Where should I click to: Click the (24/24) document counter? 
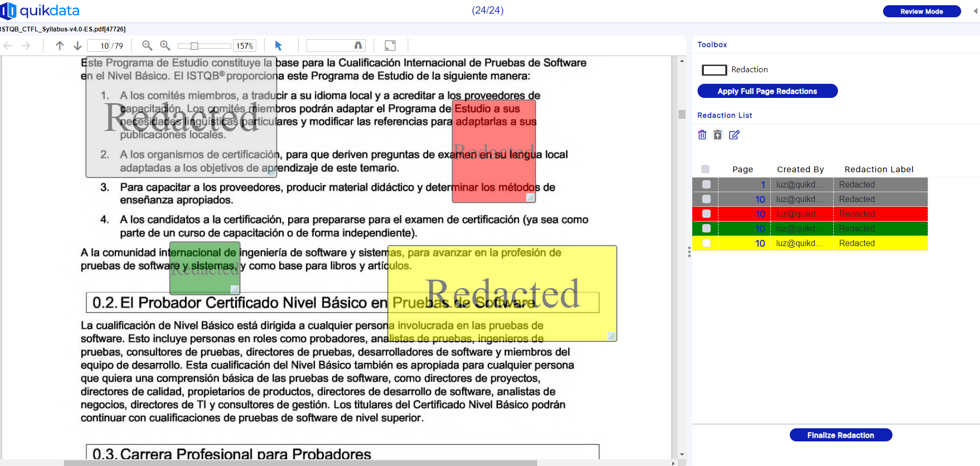(487, 10)
